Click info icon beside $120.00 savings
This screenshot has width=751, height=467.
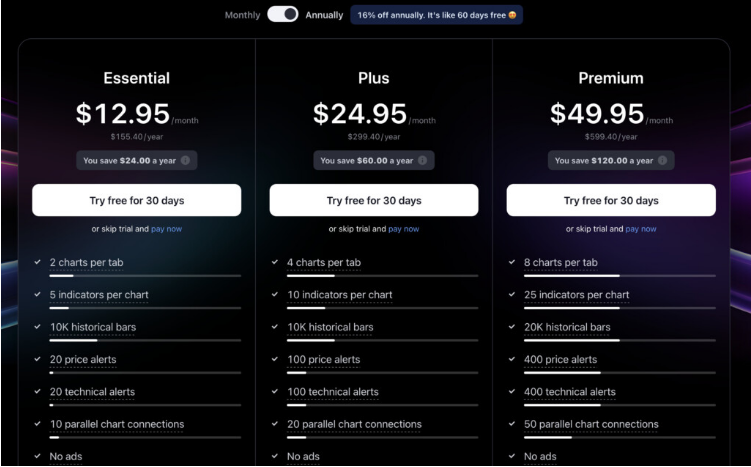(662, 160)
